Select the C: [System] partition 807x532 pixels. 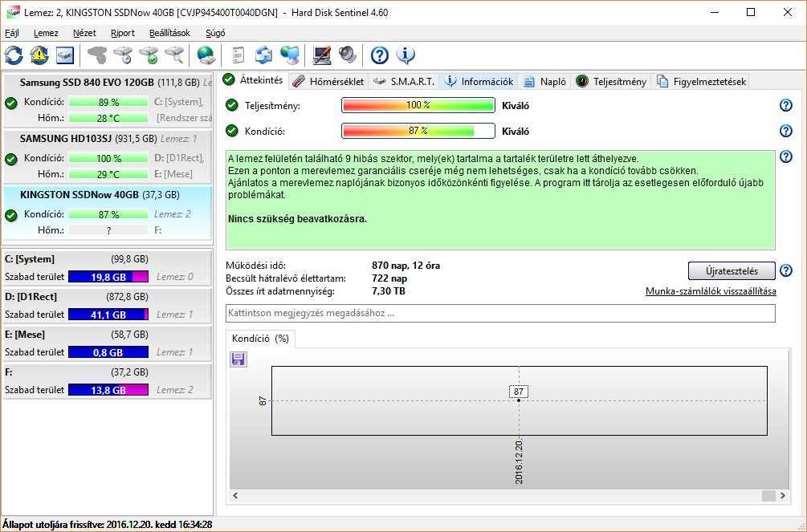pyautogui.click(x=107, y=267)
